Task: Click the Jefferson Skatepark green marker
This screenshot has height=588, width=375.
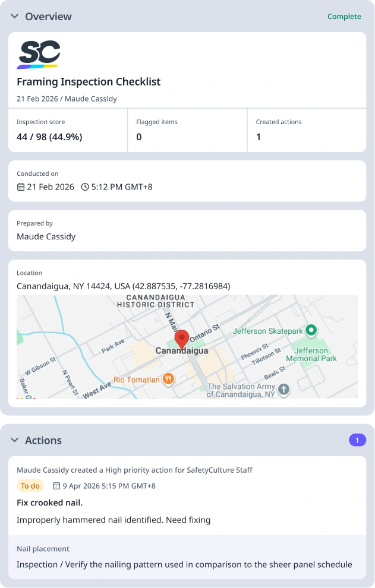Action: (311, 330)
